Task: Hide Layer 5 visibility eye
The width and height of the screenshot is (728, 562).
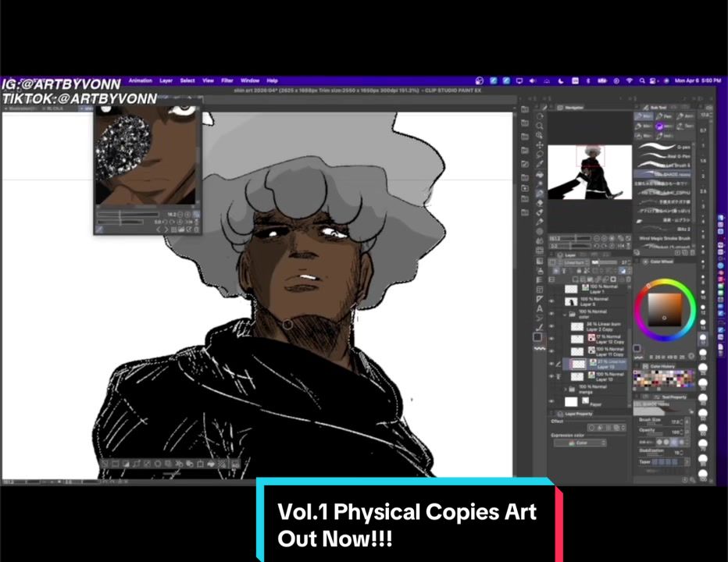Action: 552,301
